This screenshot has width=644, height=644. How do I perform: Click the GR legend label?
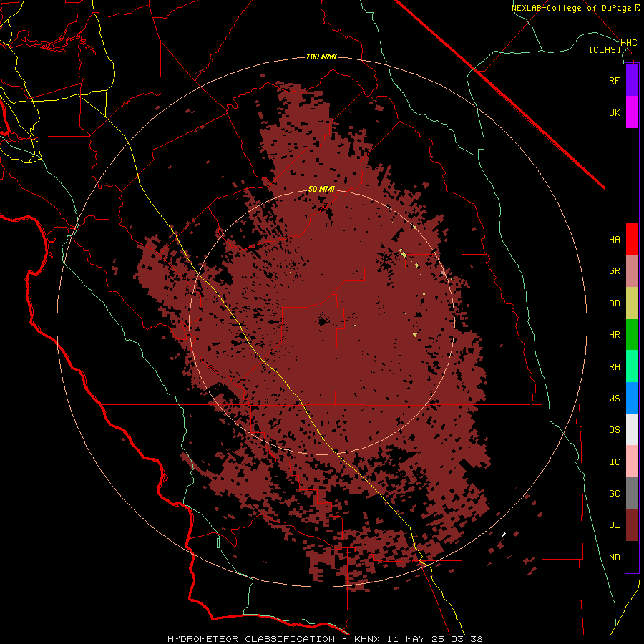click(x=614, y=271)
